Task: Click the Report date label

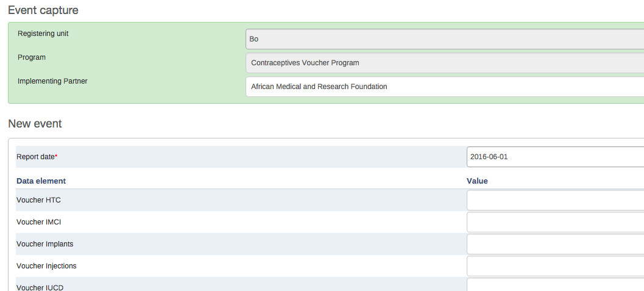Action: [x=37, y=157]
